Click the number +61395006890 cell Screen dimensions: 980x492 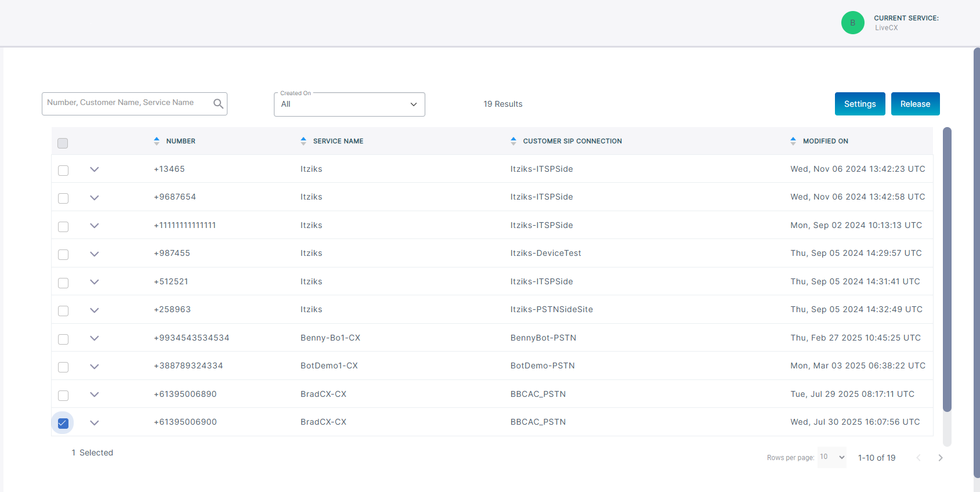(185, 394)
